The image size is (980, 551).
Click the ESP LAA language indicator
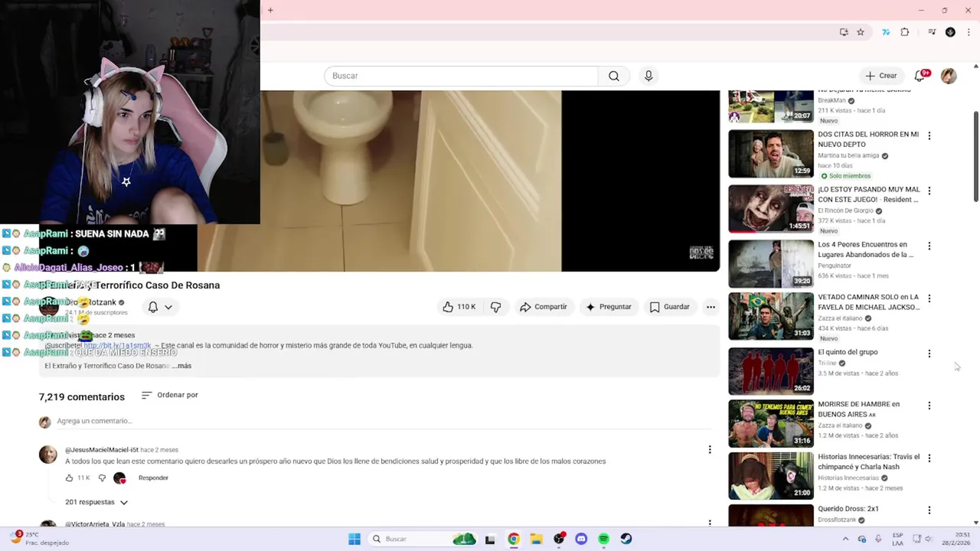(897, 539)
